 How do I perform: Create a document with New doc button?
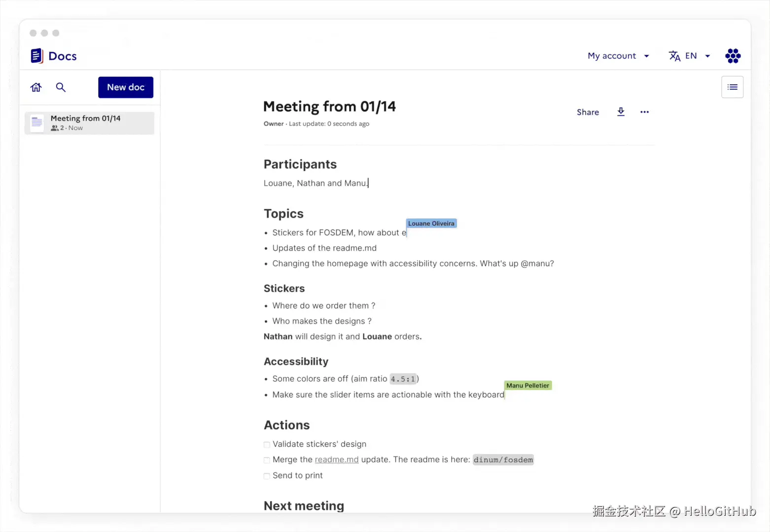pyautogui.click(x=126, y=87)
